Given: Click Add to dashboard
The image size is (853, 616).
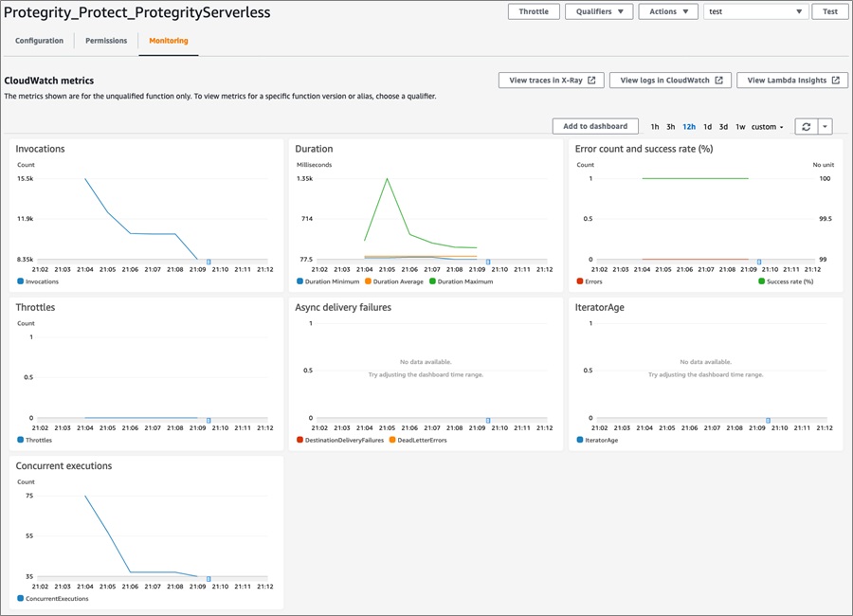Looking at the screenshot, I should [x=595, y=126].
